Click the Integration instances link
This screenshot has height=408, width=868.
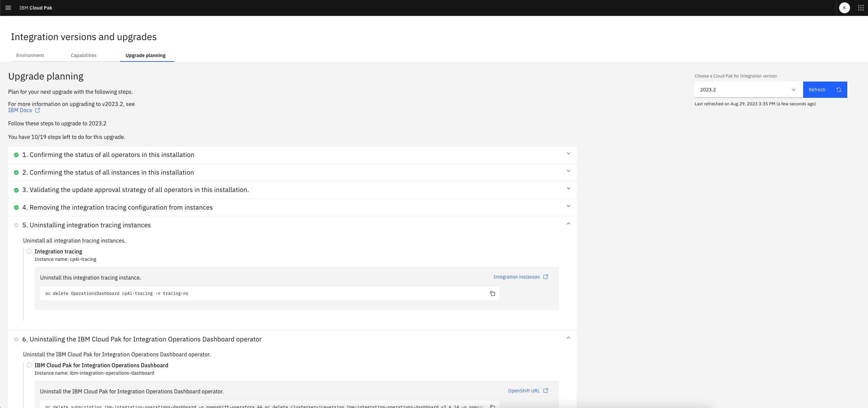coord(516,277)
